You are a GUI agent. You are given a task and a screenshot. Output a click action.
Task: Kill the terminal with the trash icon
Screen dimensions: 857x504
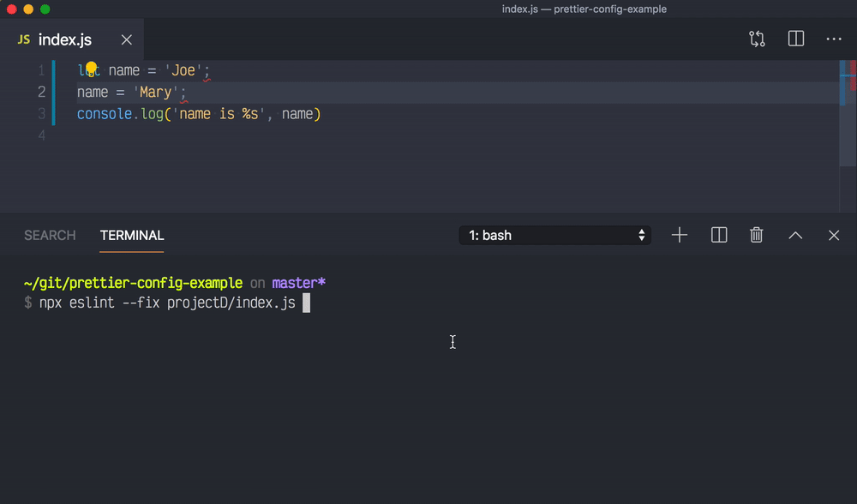coord(756,235)
